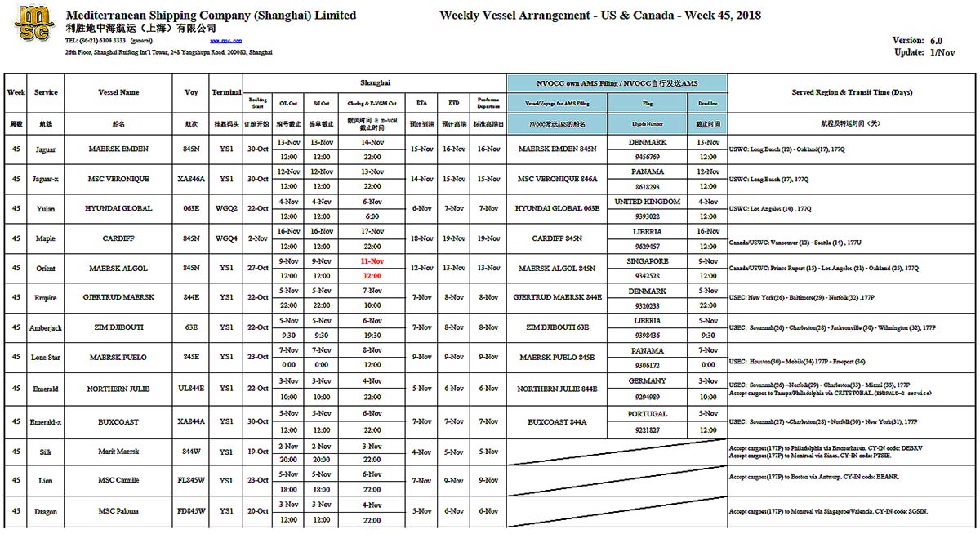Select the Orient service cell

(x=46, y=269)
